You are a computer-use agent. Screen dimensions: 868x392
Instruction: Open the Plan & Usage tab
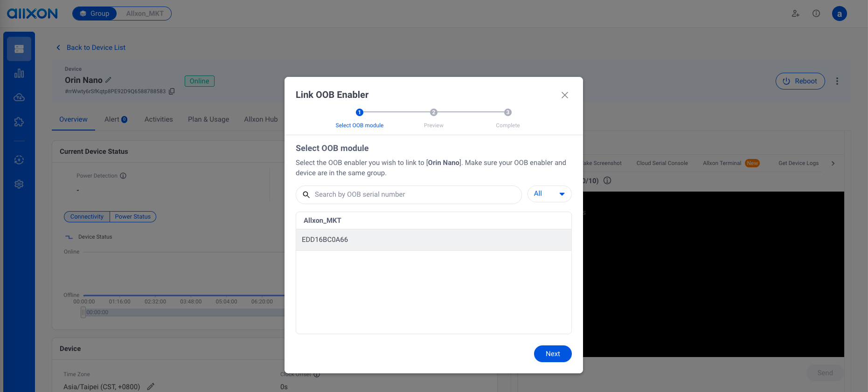[x=208, y=119]
